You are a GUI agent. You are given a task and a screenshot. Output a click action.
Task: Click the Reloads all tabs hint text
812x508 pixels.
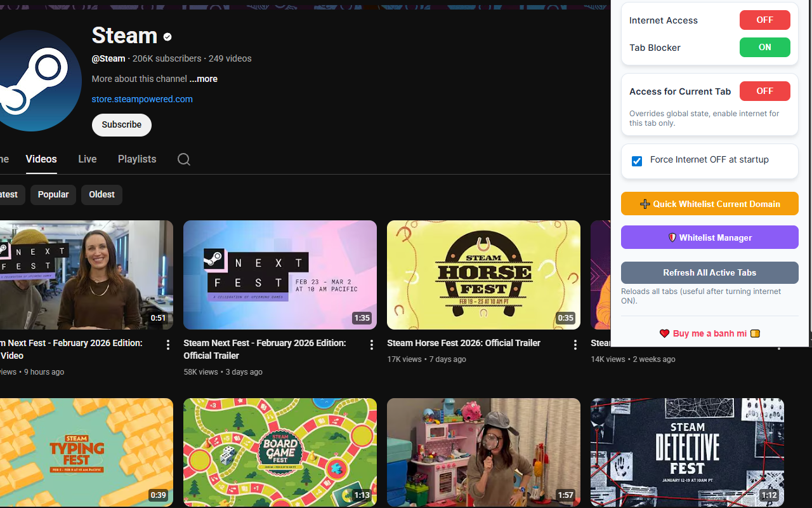click(x=701, y=296)
